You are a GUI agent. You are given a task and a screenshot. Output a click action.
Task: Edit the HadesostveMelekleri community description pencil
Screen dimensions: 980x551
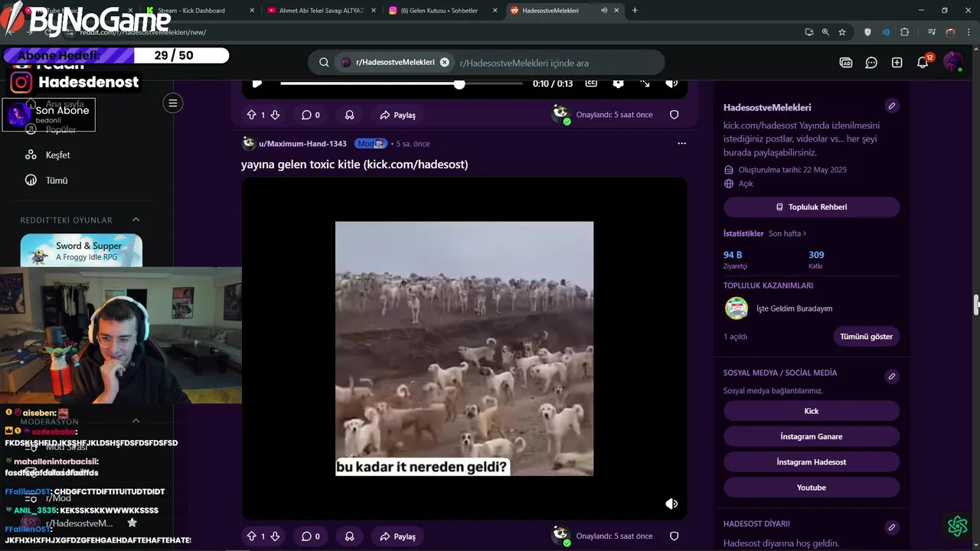tap(891, 106)
